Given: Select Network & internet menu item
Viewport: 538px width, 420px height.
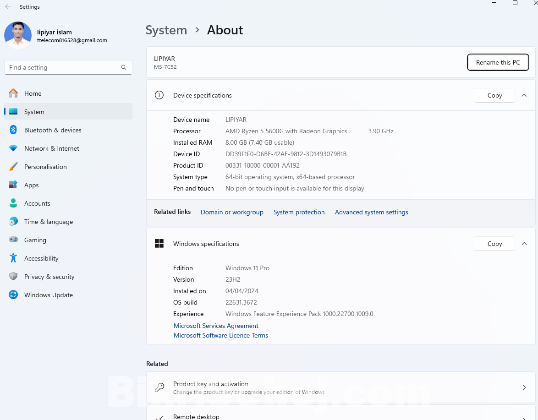Looking at the screenshot, I should 68,148.
